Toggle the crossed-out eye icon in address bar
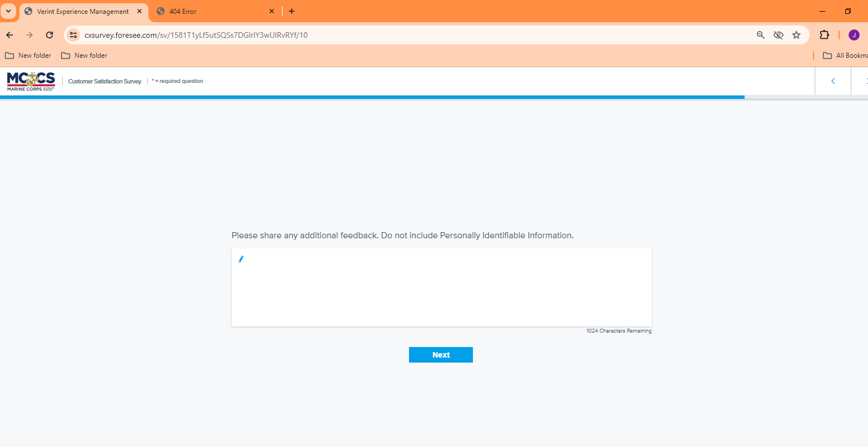This screenshot has width=868, height=447. [x=778, y=35]
